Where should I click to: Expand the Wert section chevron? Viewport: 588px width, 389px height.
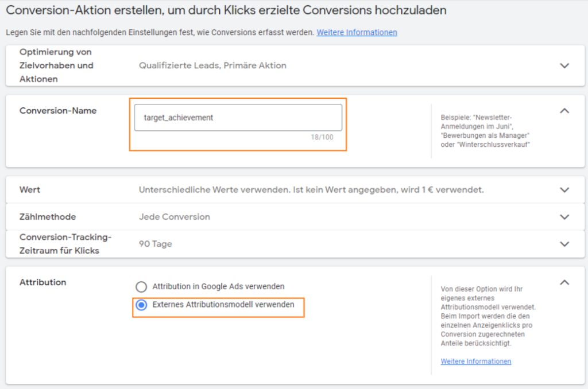pos(564,190)
